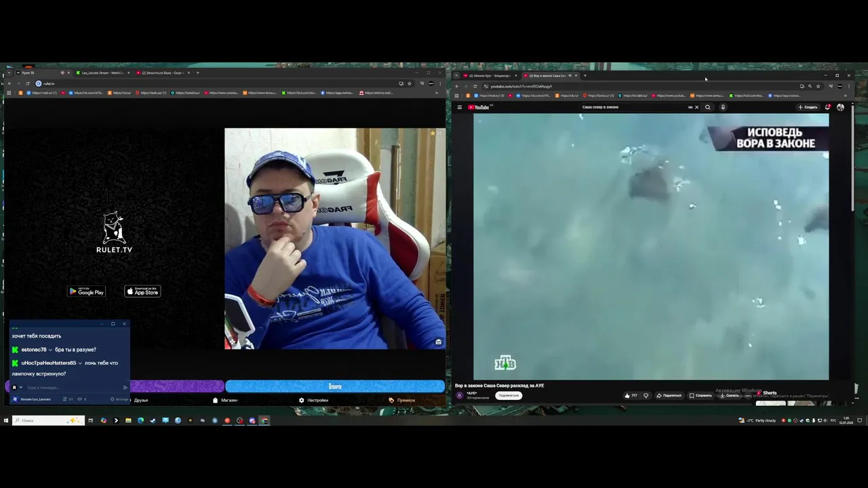The image size is (868, 488).
Task: Switch to the Leo_Lacoste Stream browser tab
Action: pos(102,73)
